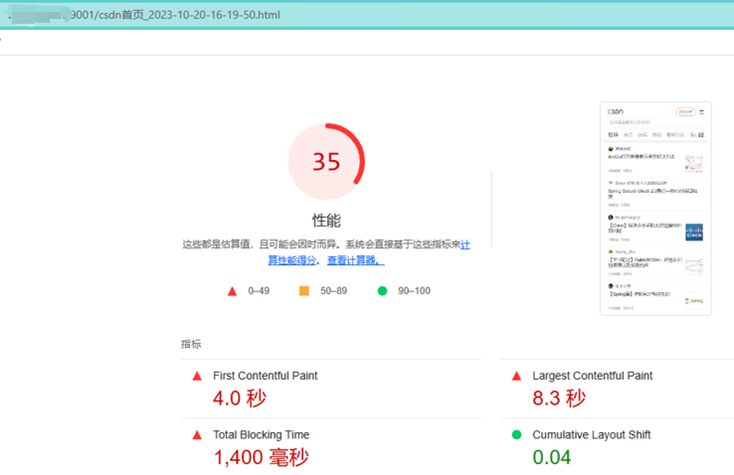The width and height of the screenshot is (734, 475).
Task: Open the 计算性能得分 link
Action: tap(292, 260)
